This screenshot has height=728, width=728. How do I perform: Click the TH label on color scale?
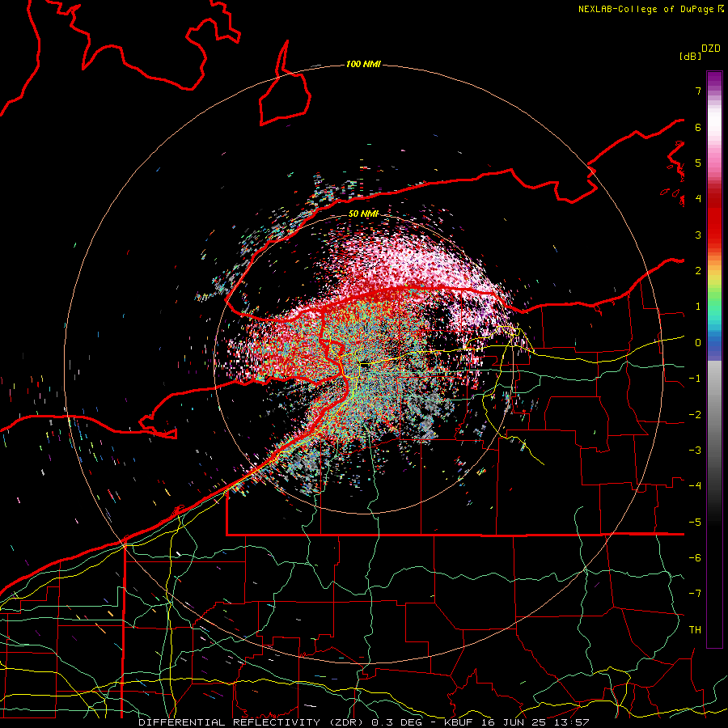(x=695, y=630)
